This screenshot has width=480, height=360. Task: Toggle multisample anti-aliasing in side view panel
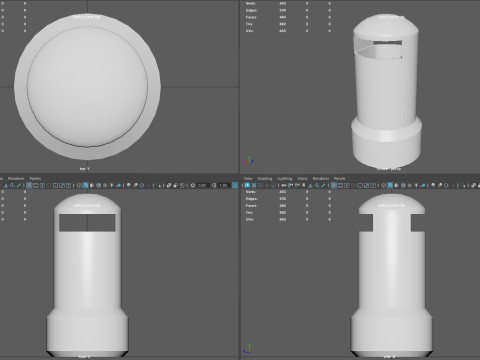[446, 185]
